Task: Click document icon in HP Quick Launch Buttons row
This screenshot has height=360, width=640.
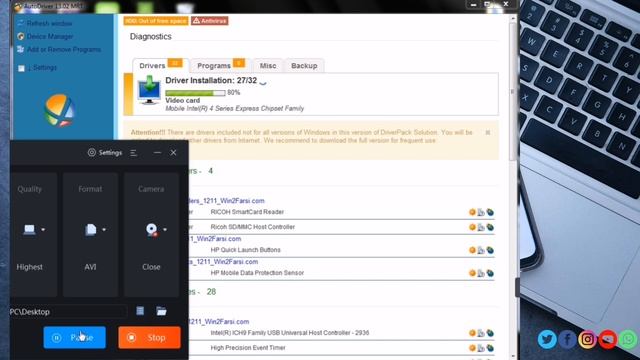Action: (x=481, y=250)
